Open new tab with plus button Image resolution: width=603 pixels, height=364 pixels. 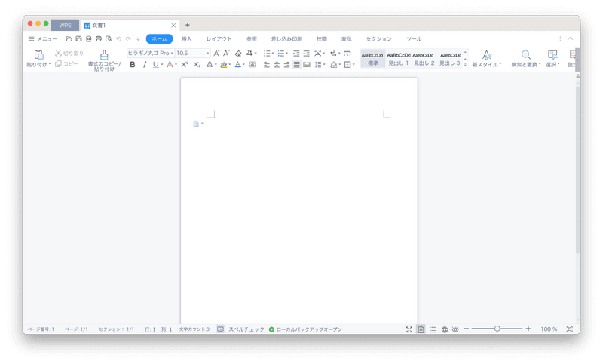pos(187,25)
